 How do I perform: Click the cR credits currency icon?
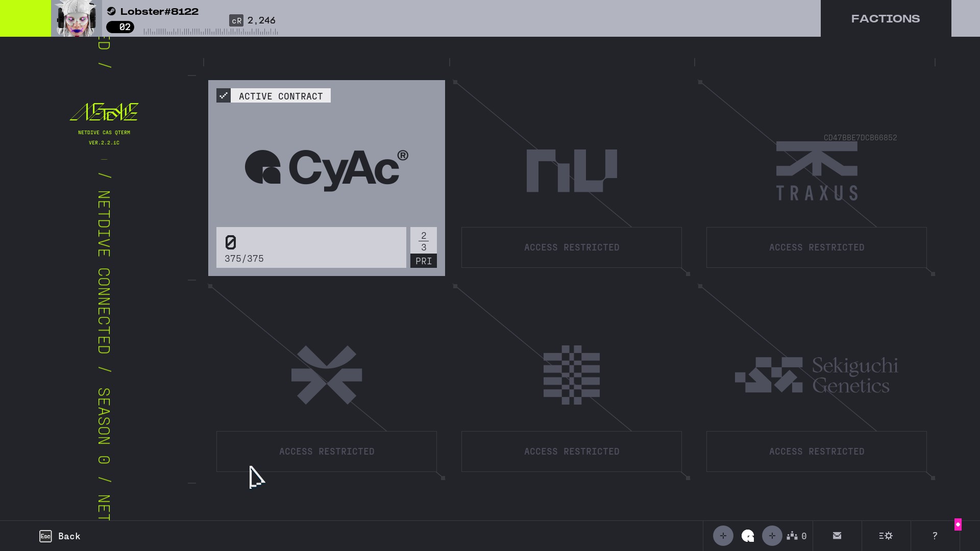236,20
